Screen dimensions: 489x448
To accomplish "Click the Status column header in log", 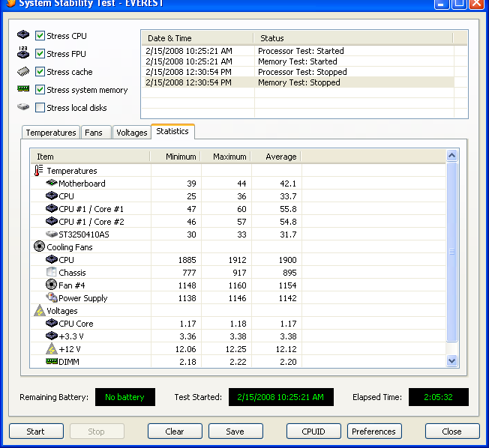I will 353,38.
